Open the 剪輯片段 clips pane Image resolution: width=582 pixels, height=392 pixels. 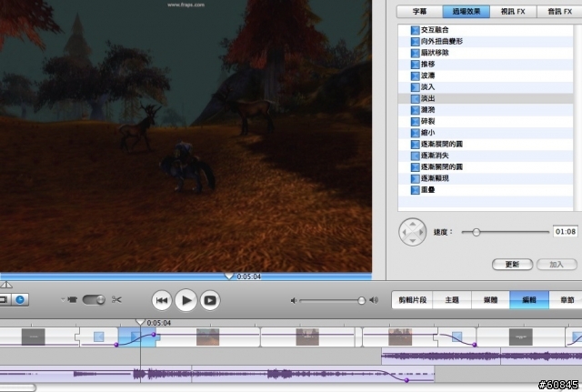(x=412, y=300)
